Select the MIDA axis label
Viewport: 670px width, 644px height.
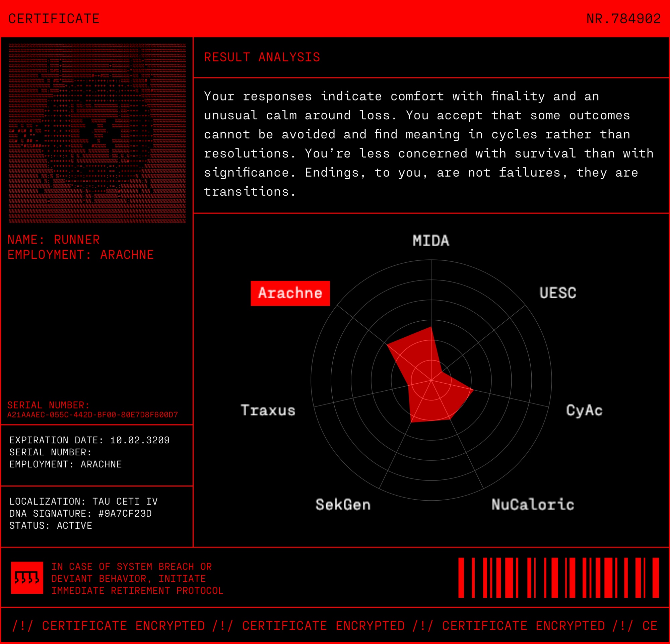pos(431,241)
